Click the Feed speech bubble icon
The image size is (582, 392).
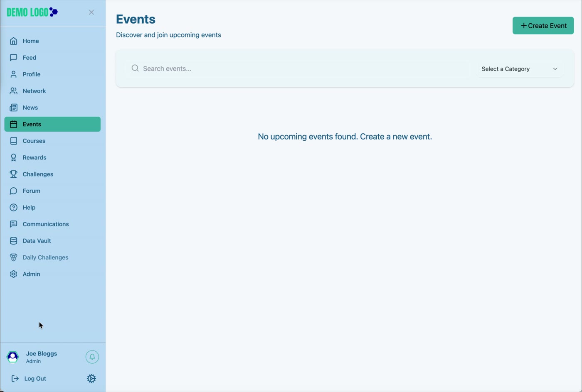coord(14,58)
